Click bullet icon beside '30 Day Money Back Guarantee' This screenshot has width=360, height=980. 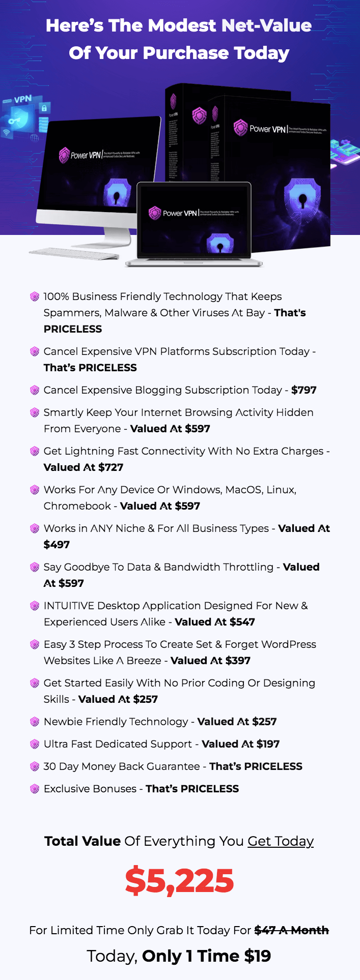tap(35, 766)
